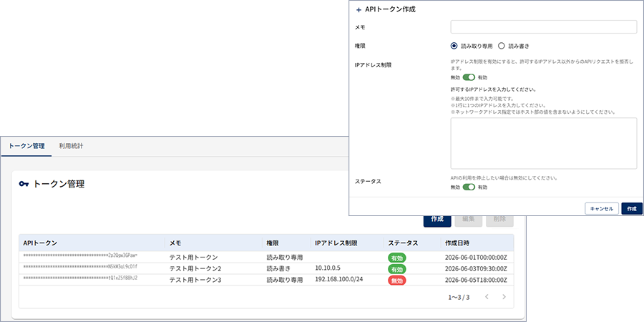
Task: Select the row テスト用トークン2
Action: [x=266, y=268]
